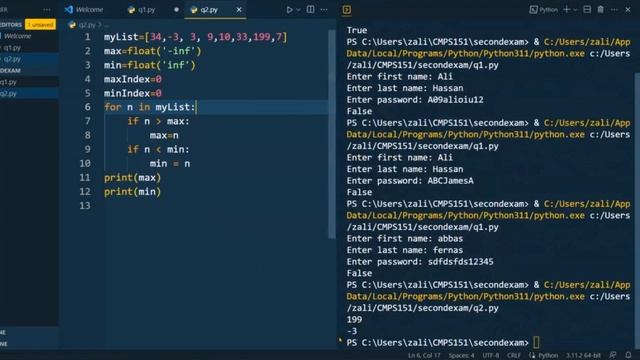The image size is (640, 360).
Task: Change UTF-8 encoding in status bar
Action: [490, 356]
